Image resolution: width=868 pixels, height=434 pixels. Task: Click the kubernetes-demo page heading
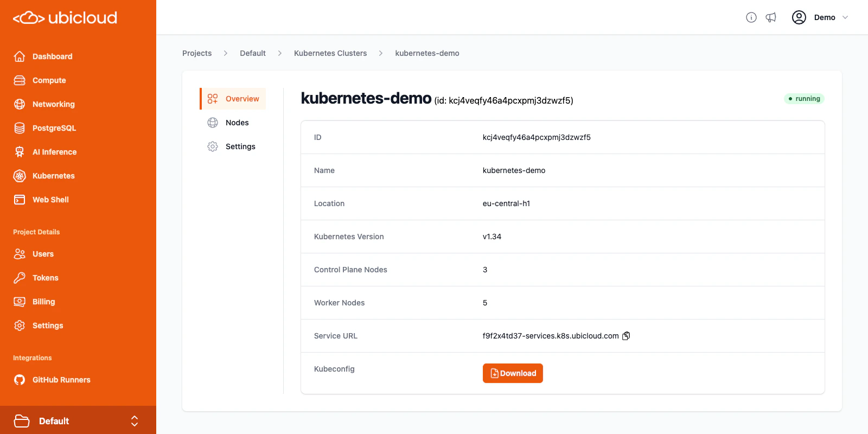pos(366,98)
